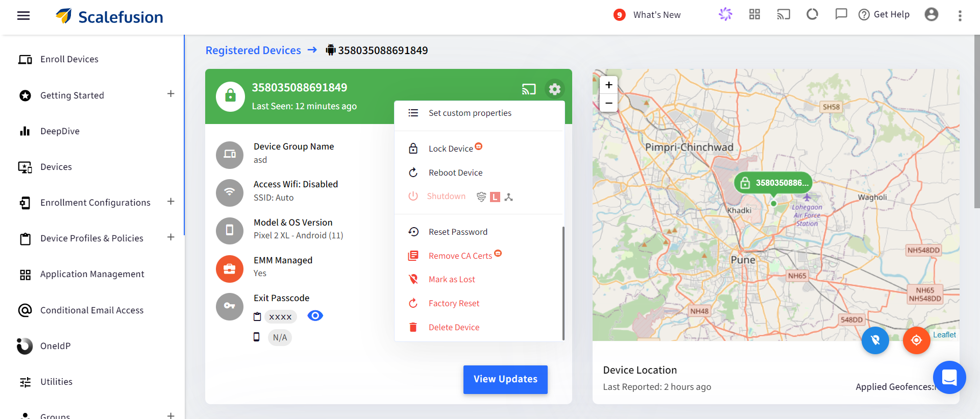Click the Access Wifi icon
Image resolution: width=980 pixels, height=419 pixels.
click(x=230, y=192)
